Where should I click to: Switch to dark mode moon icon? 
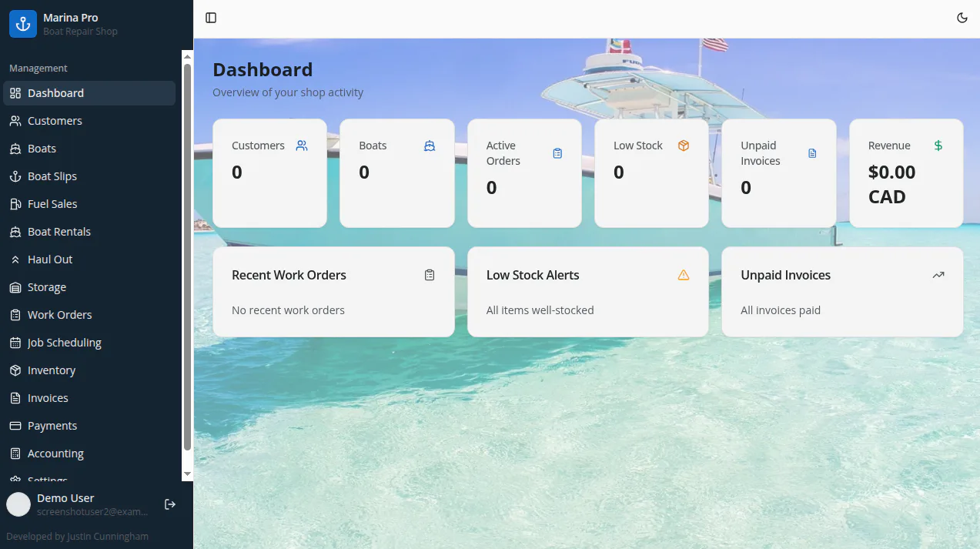(962, 18)
